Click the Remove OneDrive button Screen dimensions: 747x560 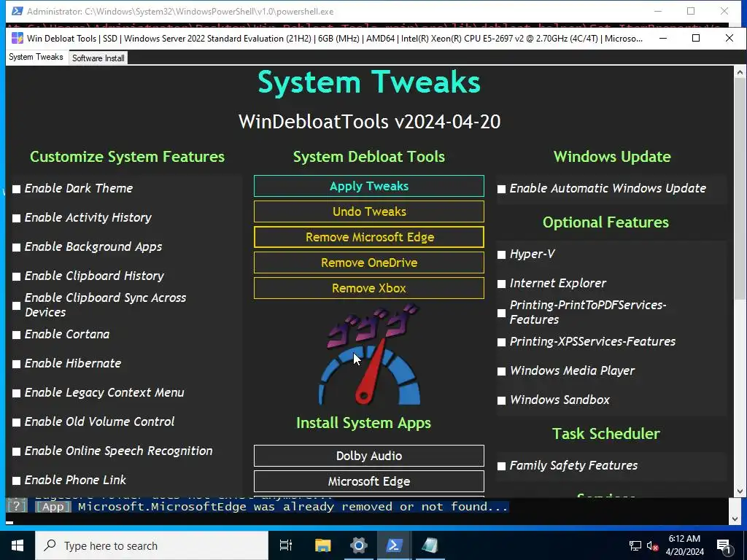[x=368, y=262]
